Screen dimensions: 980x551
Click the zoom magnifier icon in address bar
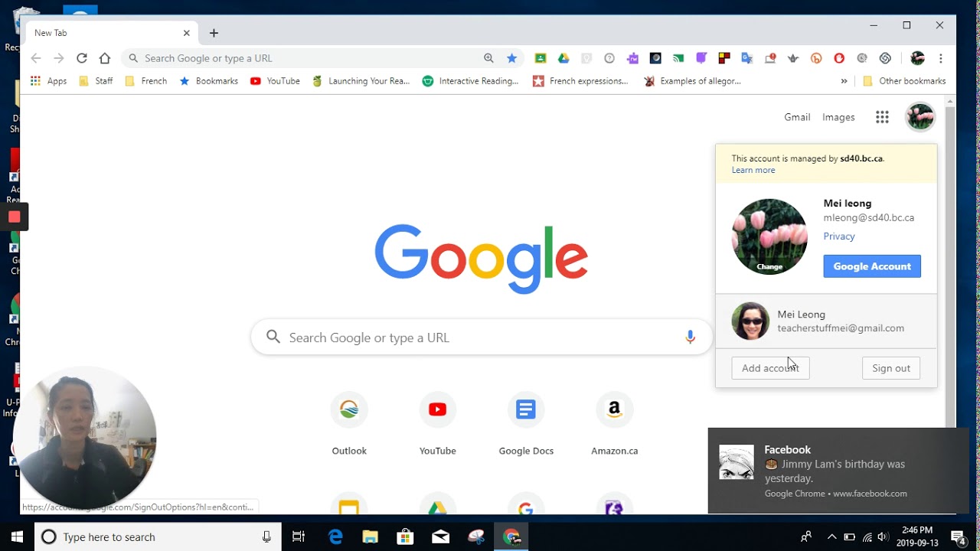tap(488, 58)
